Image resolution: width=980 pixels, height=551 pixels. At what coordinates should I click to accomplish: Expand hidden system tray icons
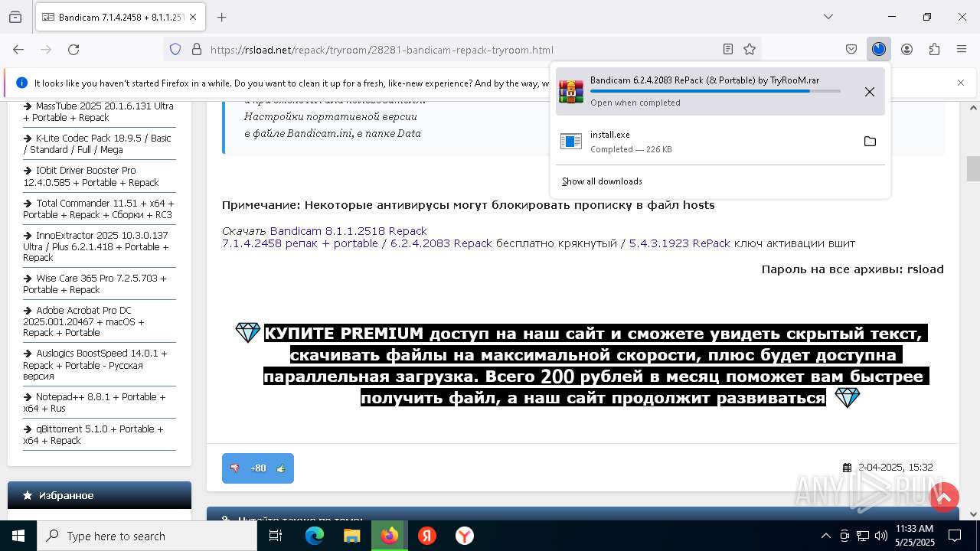coord(825,536)
